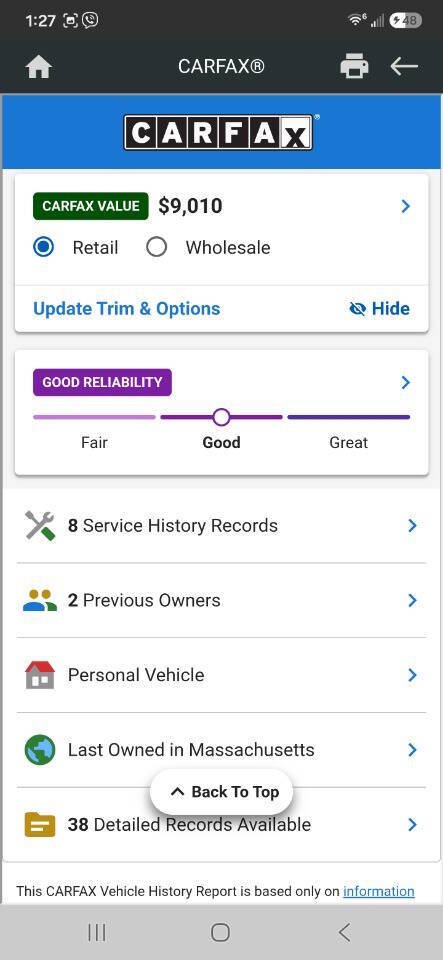Go back using the header arrow
The width and height of the screenshot is (443, 960).
404,66
